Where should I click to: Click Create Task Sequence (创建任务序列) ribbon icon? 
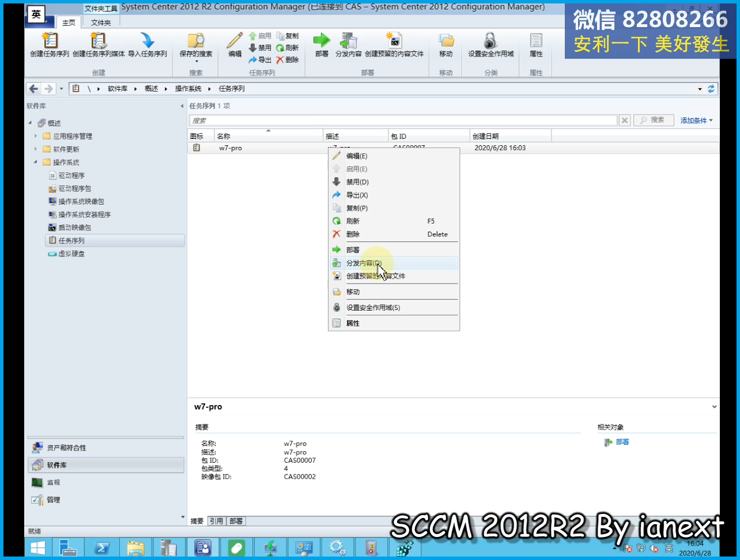point(50,46)
